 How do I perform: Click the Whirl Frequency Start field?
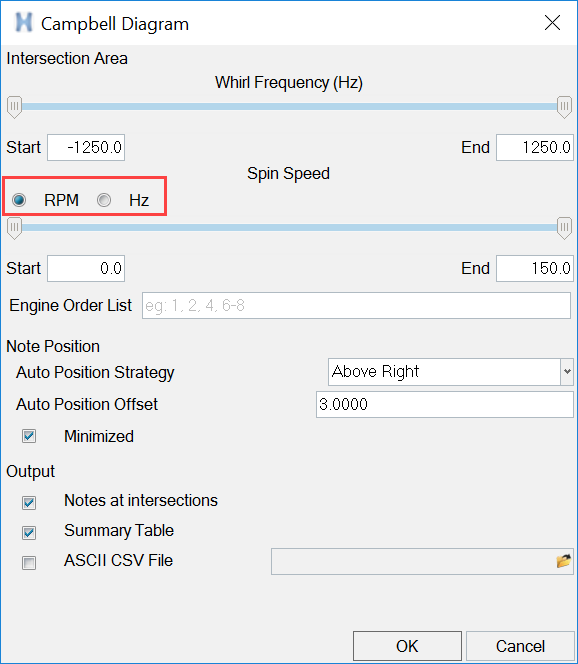[86, 147]
